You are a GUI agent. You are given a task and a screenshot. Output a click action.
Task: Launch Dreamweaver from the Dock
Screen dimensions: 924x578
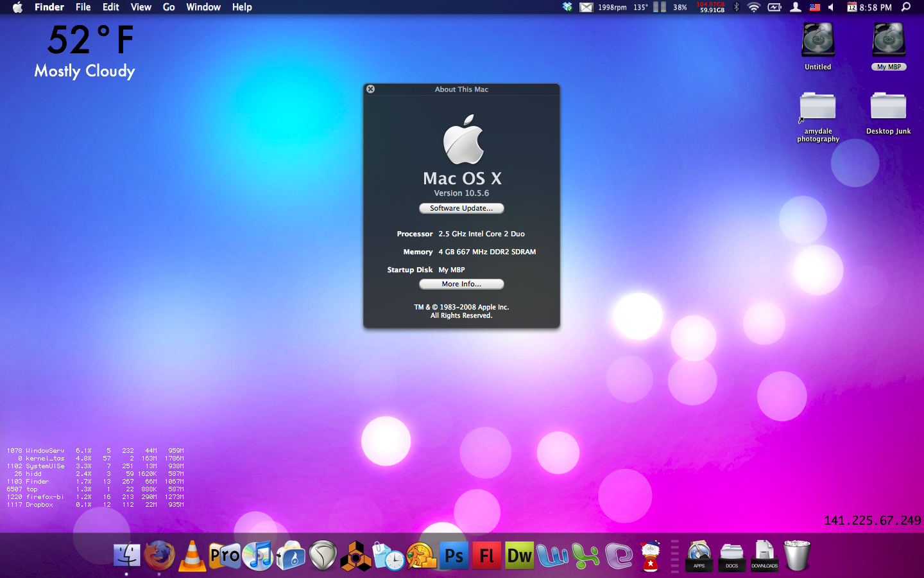point(519,556)
